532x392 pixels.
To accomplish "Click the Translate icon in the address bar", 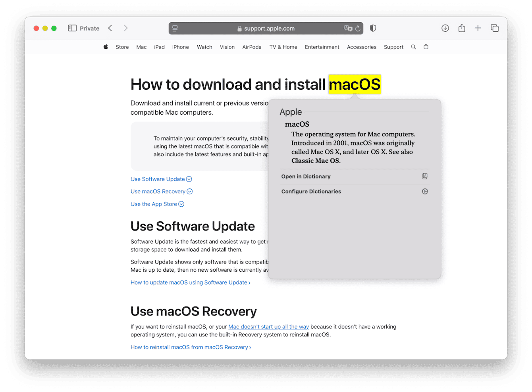I will 347,28.
